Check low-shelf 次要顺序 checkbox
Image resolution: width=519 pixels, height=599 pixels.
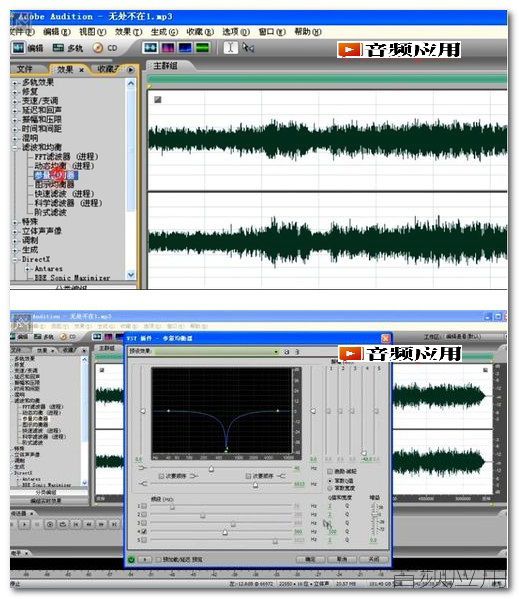(x=161, y=476)
